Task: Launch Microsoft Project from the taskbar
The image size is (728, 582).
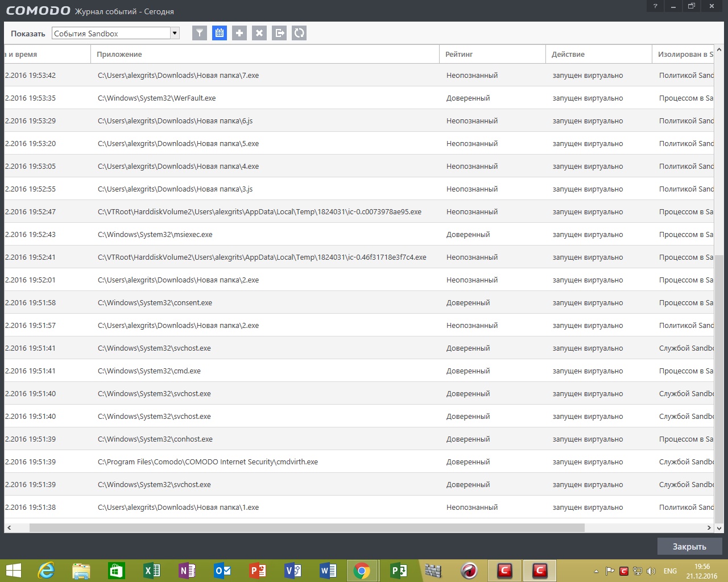Action: tap(398, 570)
